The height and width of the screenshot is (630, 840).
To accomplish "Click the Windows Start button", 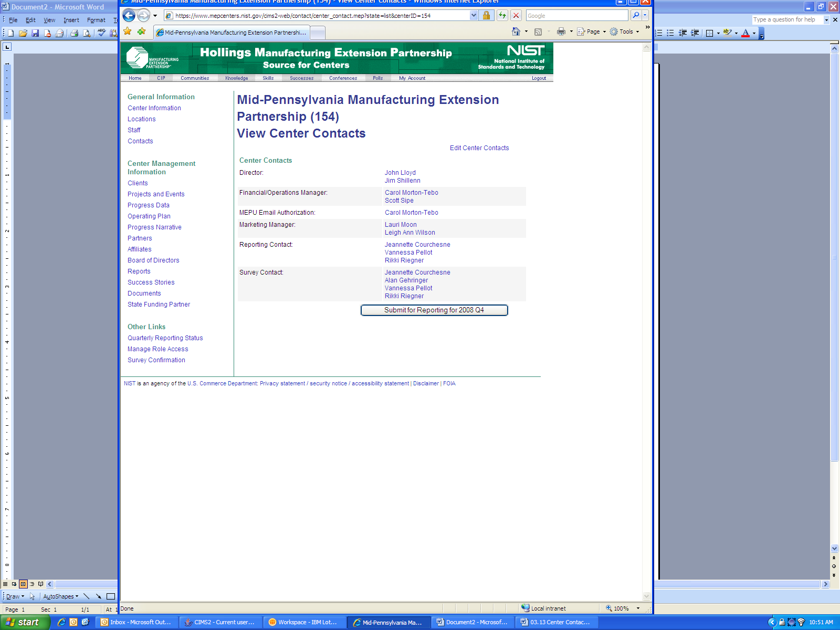I will click(x=25, y=622).
